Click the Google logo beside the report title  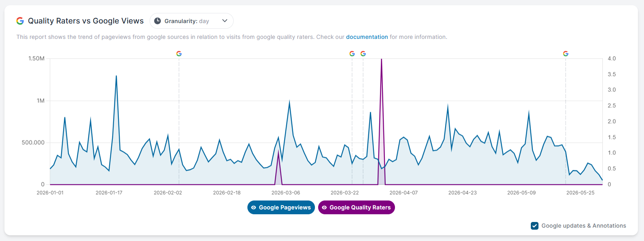point(20,21)
